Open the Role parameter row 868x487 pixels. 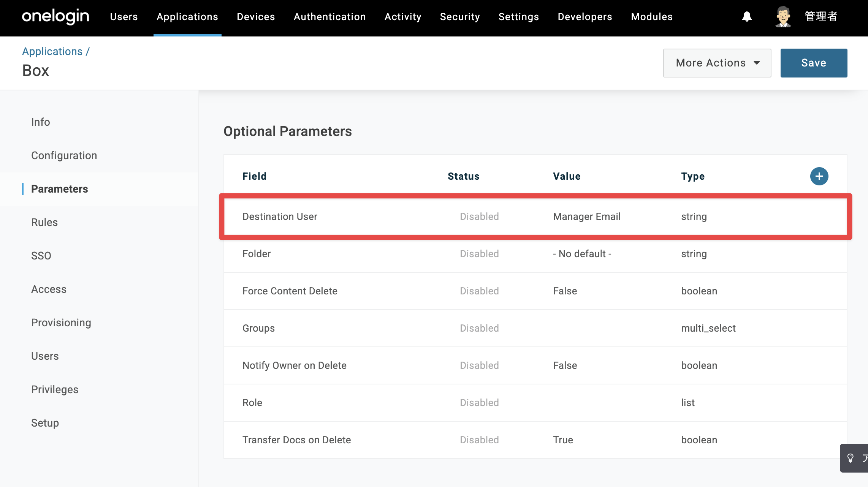pos(535,403)
